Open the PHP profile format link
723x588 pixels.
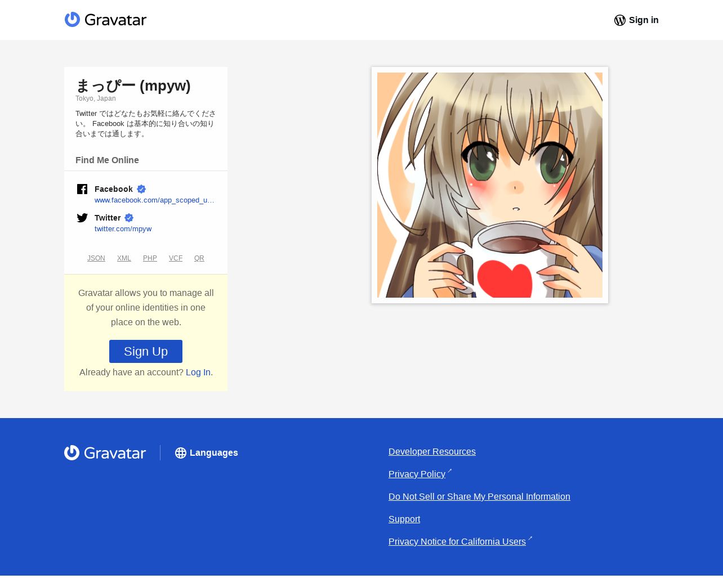[150, 258]
